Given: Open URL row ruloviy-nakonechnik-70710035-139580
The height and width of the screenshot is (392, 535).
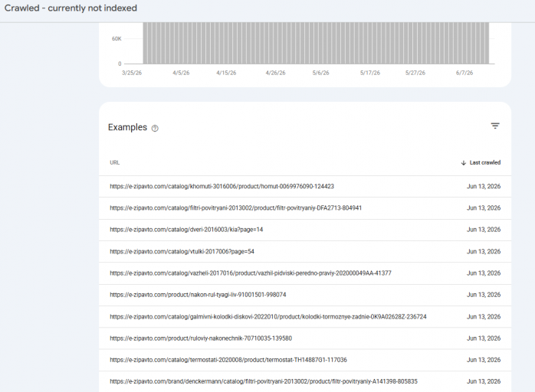Looking at the screenshot, I should point(305,338).
